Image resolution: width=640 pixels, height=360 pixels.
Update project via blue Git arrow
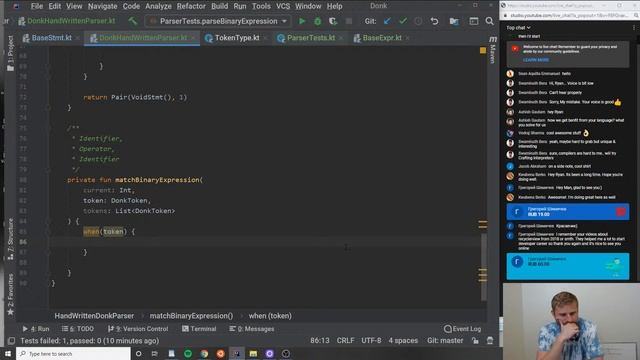(x=387, y=21)
